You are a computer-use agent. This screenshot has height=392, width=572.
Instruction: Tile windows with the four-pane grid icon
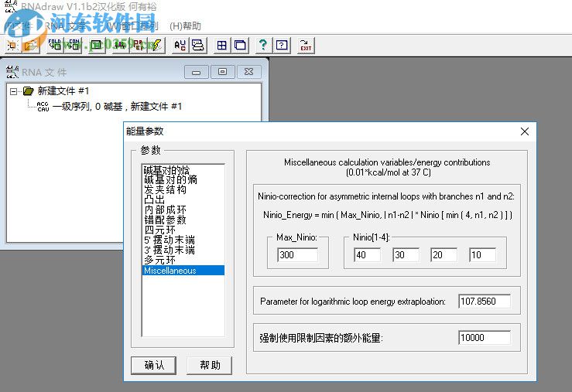point(222,45)
